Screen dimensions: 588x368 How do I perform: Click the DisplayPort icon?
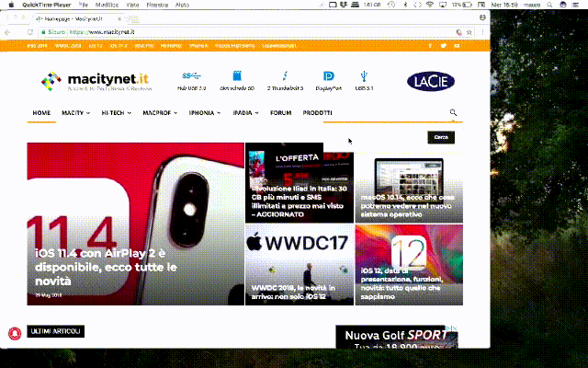tap(329, 76)
